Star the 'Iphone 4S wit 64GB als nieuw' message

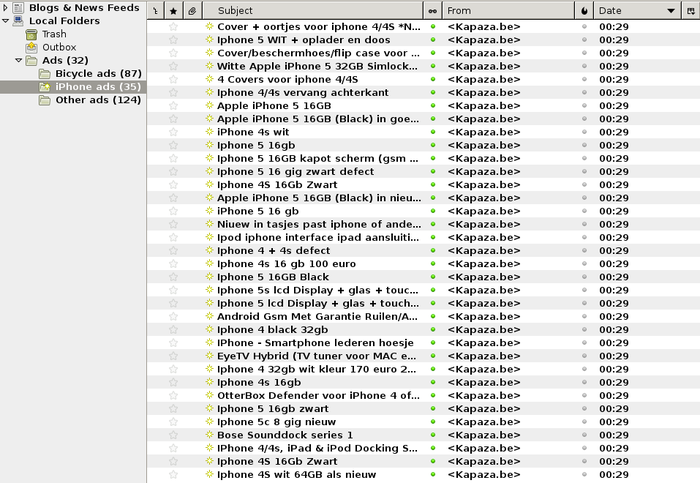pos(173,475)
